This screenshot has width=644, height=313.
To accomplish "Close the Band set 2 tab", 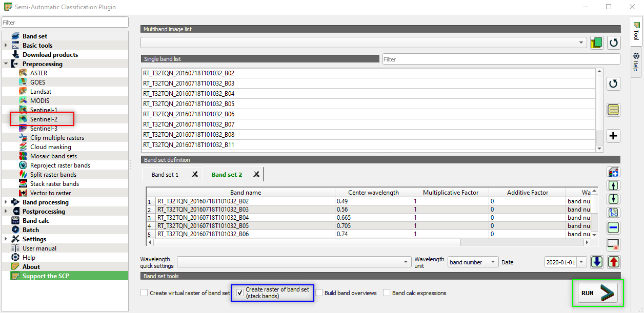I will point(256,175).
